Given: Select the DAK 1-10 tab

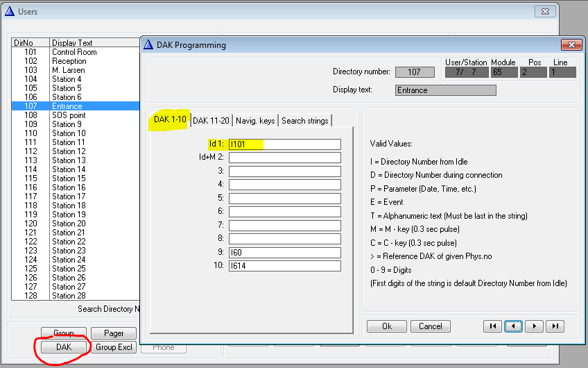Looking at the screenshot, I should point(169,119).
